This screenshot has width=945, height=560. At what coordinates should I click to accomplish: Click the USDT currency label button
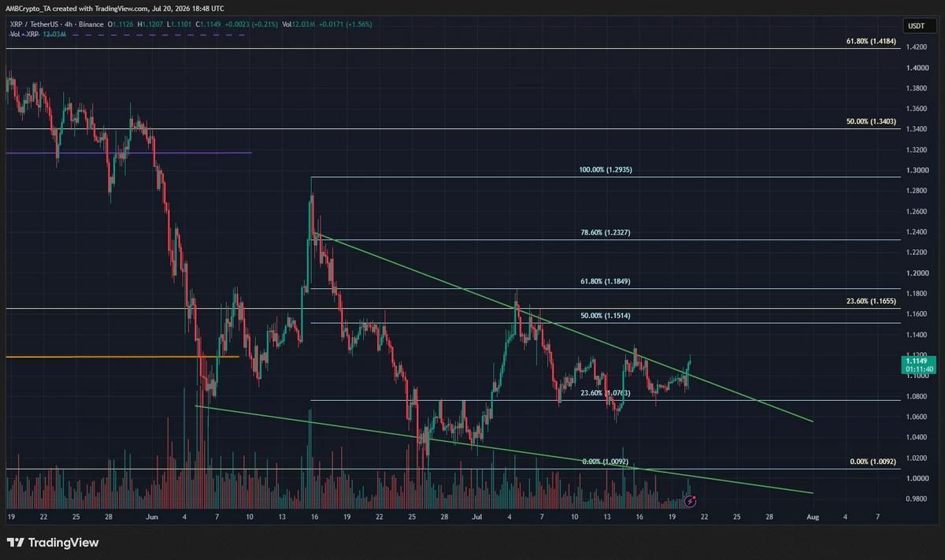coord(917,26)
